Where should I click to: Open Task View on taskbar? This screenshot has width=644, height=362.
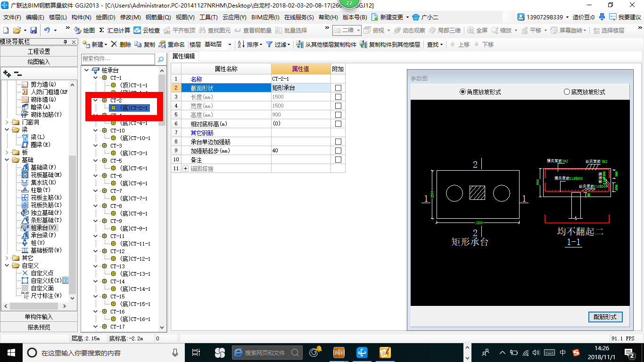(196, 352)
